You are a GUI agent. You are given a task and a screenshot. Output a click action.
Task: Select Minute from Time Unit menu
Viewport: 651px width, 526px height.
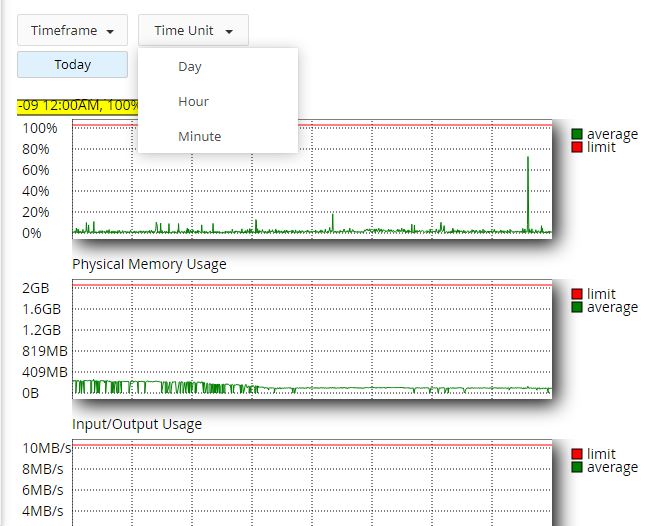pyautogui.click(x=200, y=136)
